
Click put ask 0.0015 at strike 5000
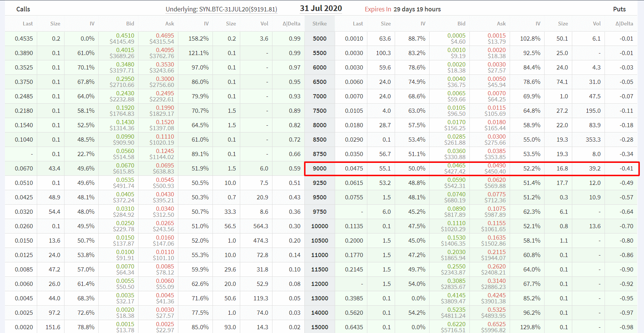click(497, 36)
